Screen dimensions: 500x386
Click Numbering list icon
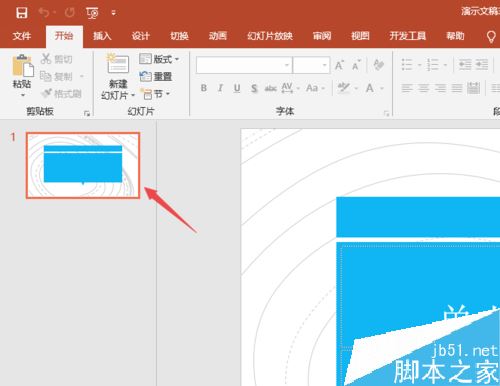(433, 65)
